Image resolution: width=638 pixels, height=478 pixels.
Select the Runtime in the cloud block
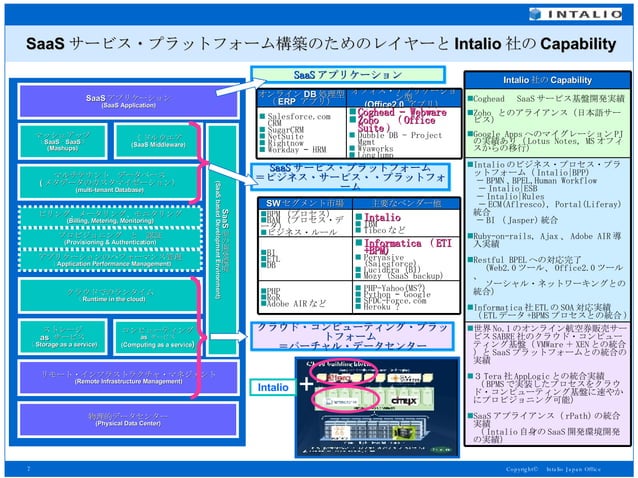tap(109, 296)
